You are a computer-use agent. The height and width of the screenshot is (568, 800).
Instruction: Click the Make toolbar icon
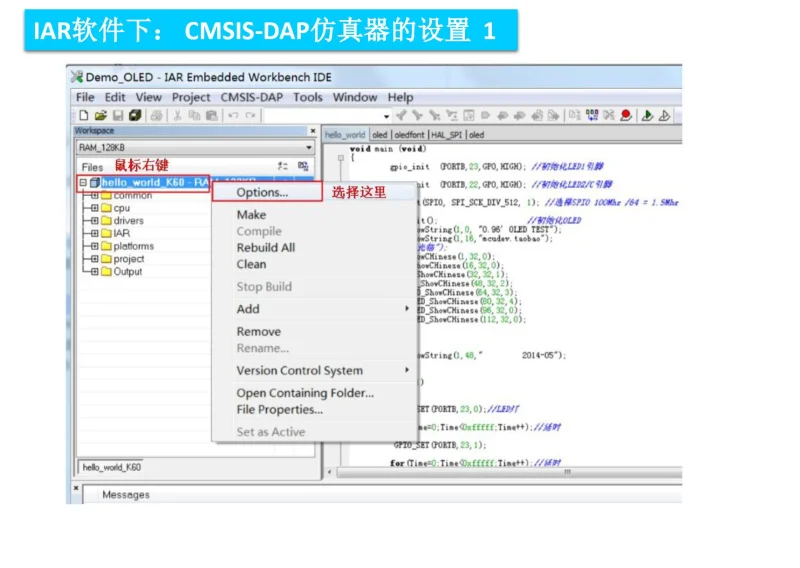point(592,115)
